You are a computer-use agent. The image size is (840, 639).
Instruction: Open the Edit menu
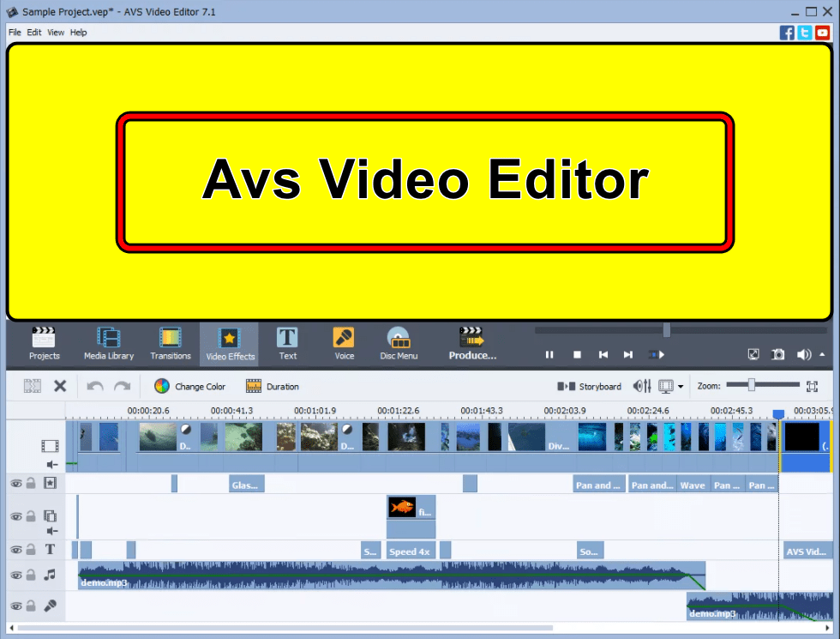pyautogui.click(x=34, y=33)
